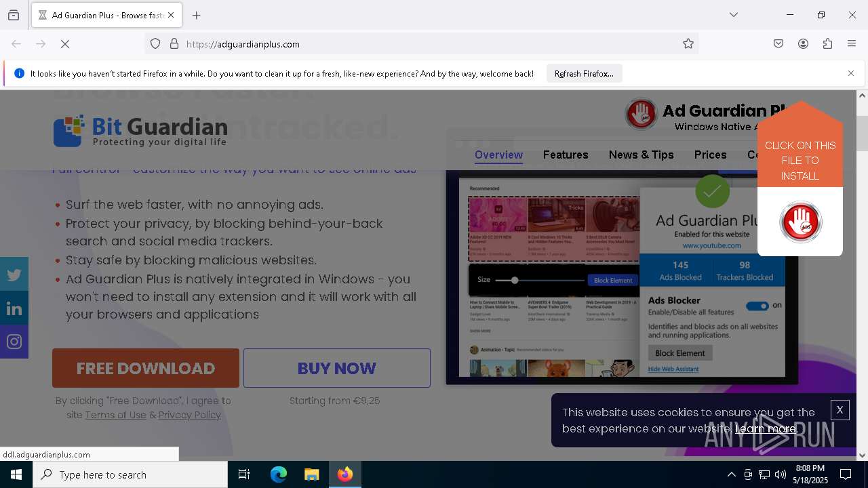Open the Terms of Use link
This screenshot has width=868, height=488.
click(115, 415)
